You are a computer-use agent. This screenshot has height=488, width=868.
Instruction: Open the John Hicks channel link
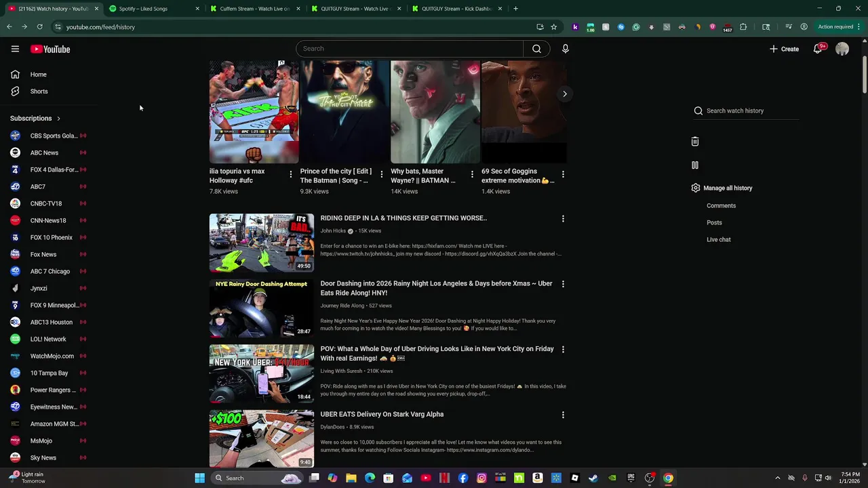pyautogui.click(x=333, y=231)
